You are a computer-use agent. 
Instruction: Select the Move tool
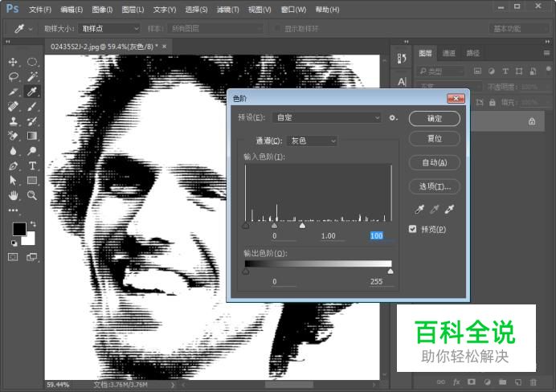click(13, 62)
